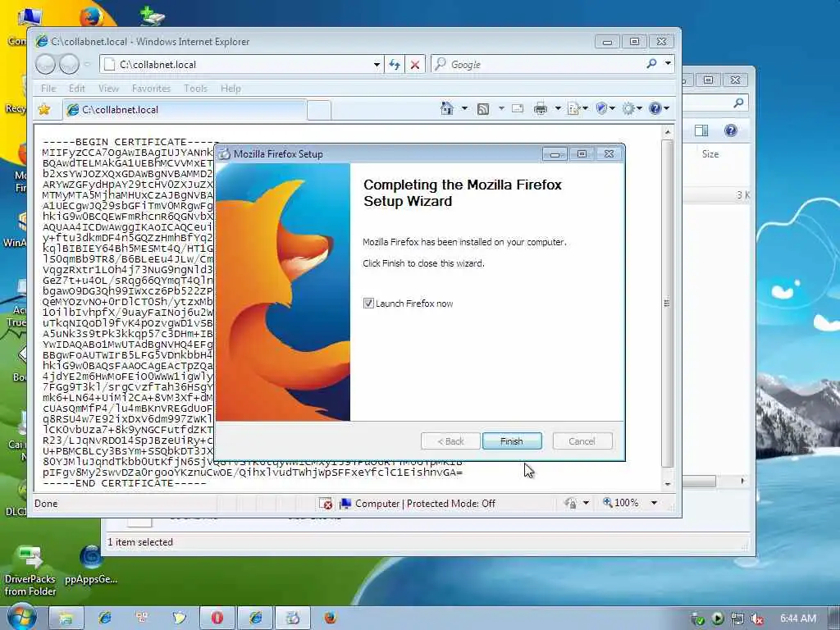Open the View menu in Internet Explorer
Image resolution: width=840 pixels, height=630 pixels.
(x=108, y=89)
